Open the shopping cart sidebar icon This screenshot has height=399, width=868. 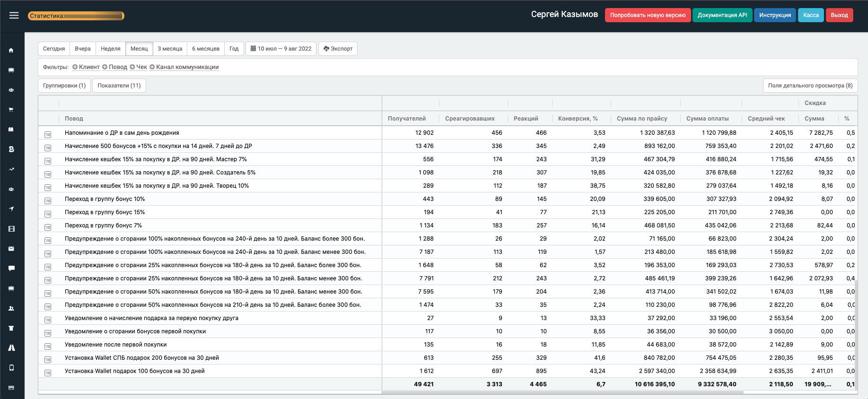pos(11,110)
